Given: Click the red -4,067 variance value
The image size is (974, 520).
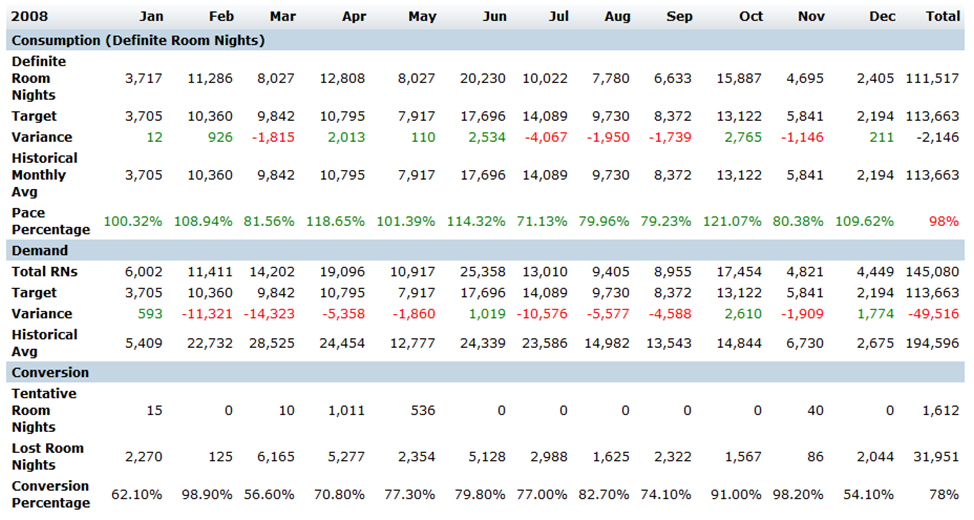Looking at the screenshot, I should [546, 137].
